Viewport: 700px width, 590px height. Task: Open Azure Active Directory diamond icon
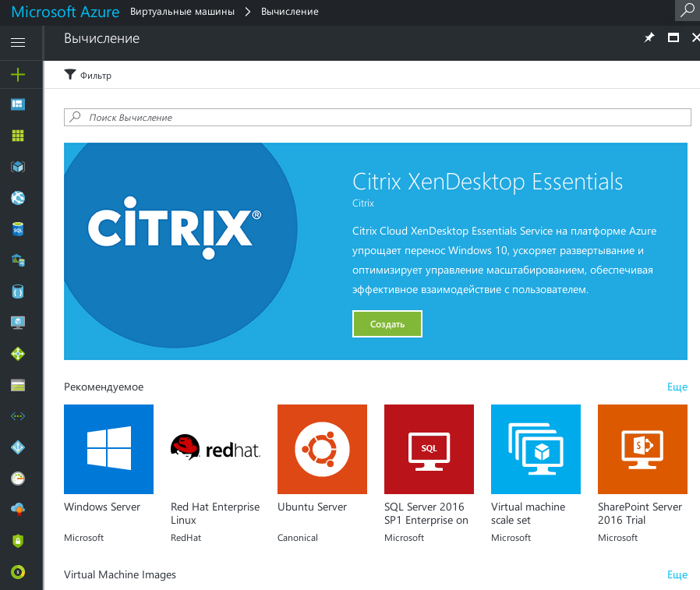pos(18,447)
